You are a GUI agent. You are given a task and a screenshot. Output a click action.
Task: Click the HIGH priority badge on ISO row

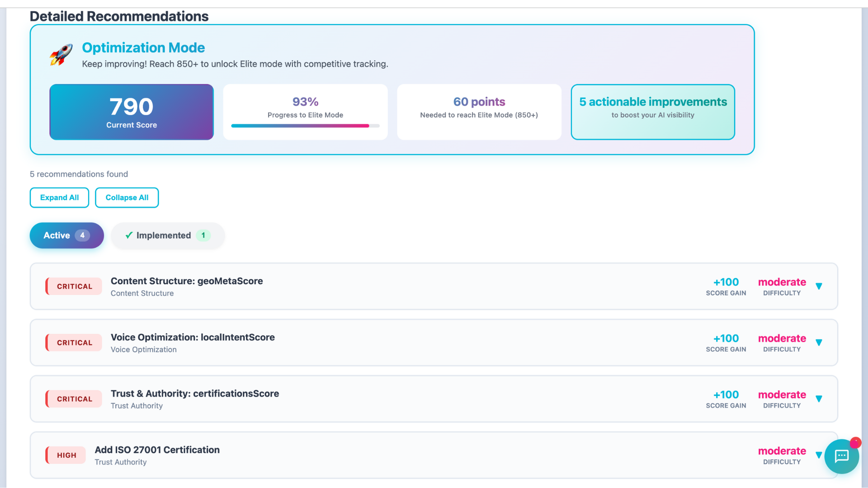coord(66,455)
